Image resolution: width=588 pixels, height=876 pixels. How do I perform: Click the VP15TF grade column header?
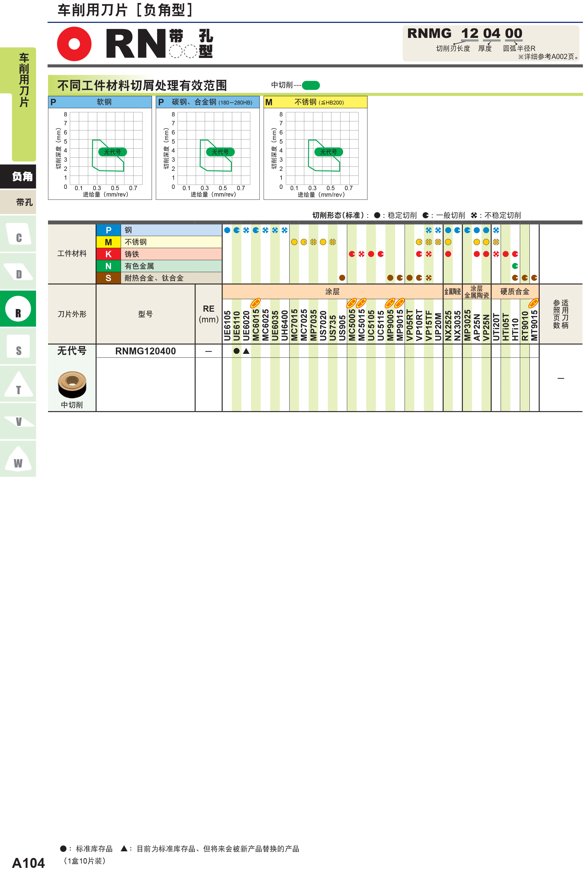click(429, 325)
